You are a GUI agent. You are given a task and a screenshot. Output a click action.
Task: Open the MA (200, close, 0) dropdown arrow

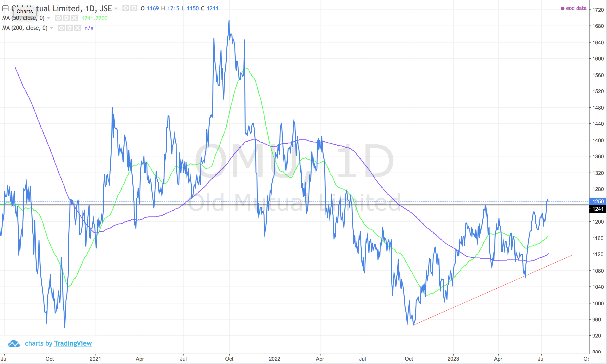(x=52, y=28)
